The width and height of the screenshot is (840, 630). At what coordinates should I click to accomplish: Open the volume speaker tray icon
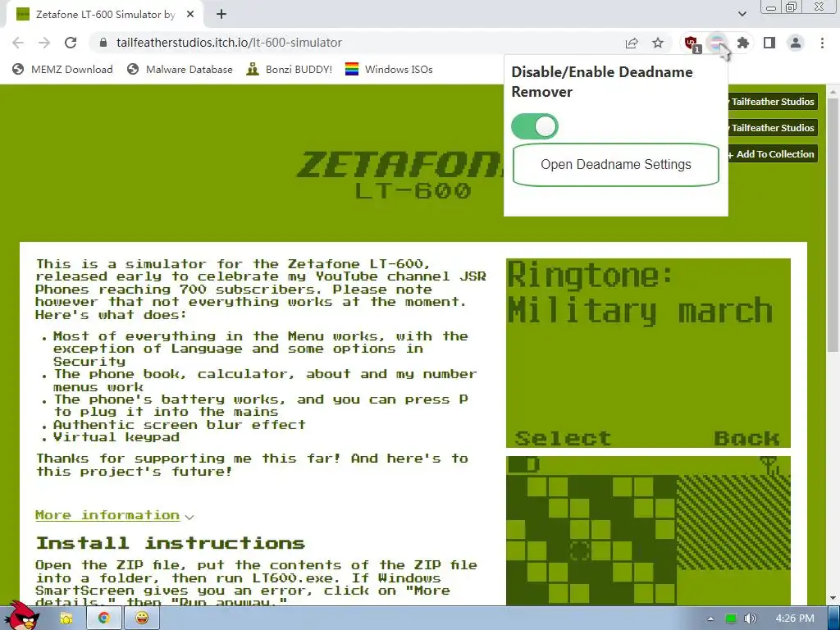pos(750,619)
